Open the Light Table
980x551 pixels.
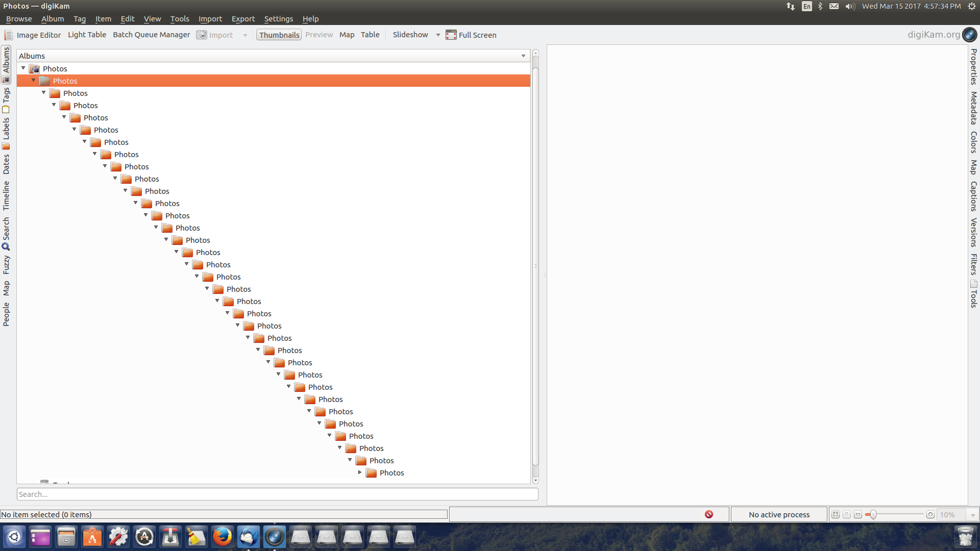(87, 35)
